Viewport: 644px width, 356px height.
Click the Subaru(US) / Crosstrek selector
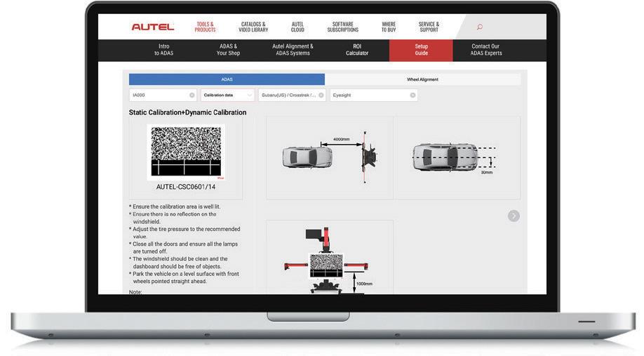pyautogui.click(x=292, y=95)
